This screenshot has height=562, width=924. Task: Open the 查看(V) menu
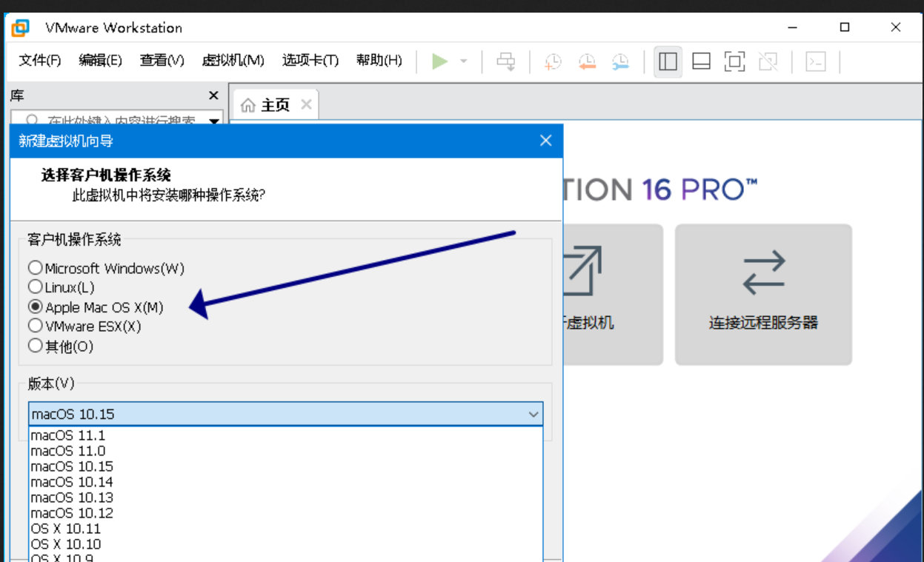[x=162, y=61]
